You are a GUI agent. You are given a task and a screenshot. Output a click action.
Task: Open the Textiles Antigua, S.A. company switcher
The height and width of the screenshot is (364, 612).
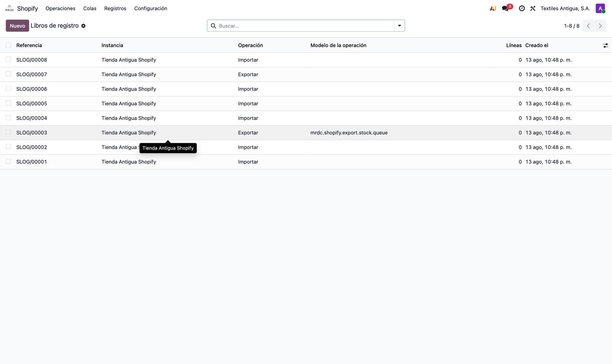tap(565, 8)
